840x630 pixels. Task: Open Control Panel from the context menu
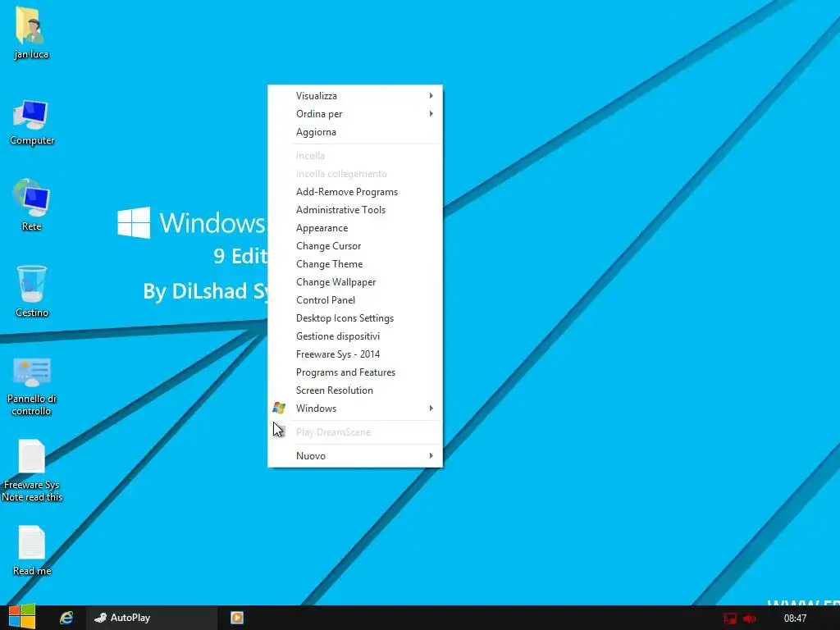(355, 300)
